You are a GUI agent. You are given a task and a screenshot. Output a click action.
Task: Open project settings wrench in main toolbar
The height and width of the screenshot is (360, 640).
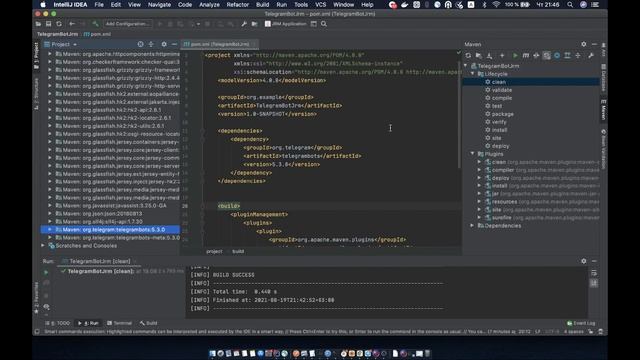pyautogui.click(x=244, y=24)
